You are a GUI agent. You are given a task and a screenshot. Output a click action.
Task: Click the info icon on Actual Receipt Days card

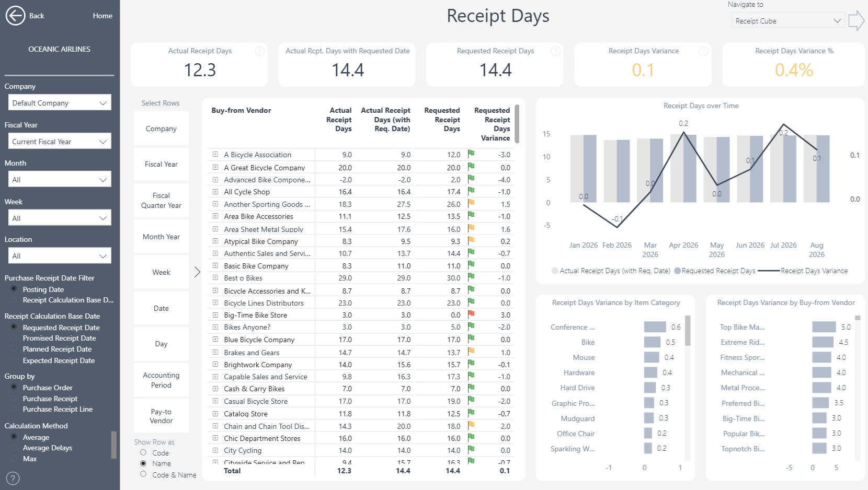pos(259,51)
